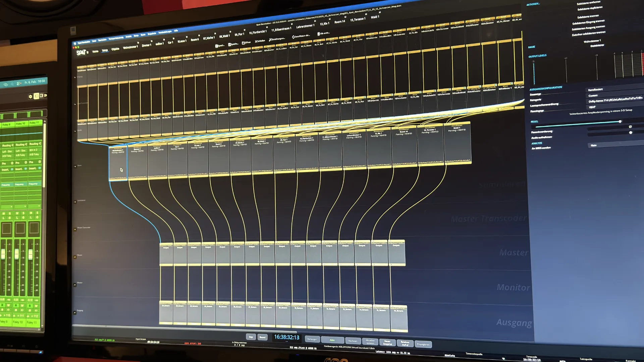This screenshot has height=362, width=644.
Task: Toggle the Audio aufnehmen switch
Action: pos(630,133)
